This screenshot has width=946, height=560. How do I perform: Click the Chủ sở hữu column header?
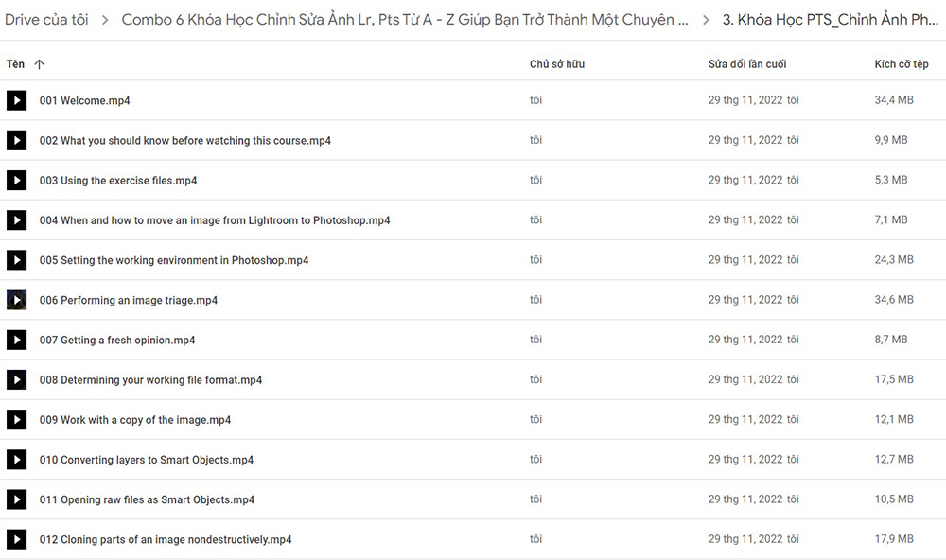coord(557,64)
